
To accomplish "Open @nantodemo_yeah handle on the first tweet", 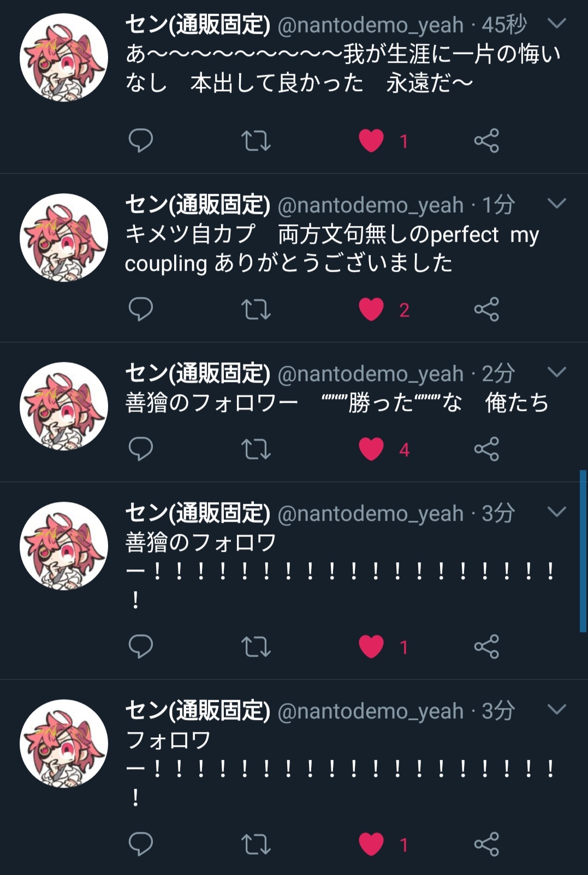I will pos(371,25).
